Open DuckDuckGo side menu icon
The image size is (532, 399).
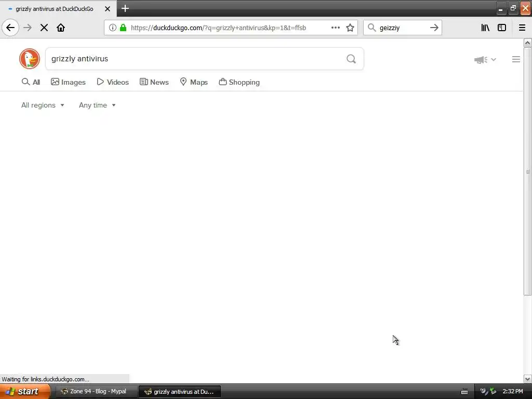pos(516,59)
